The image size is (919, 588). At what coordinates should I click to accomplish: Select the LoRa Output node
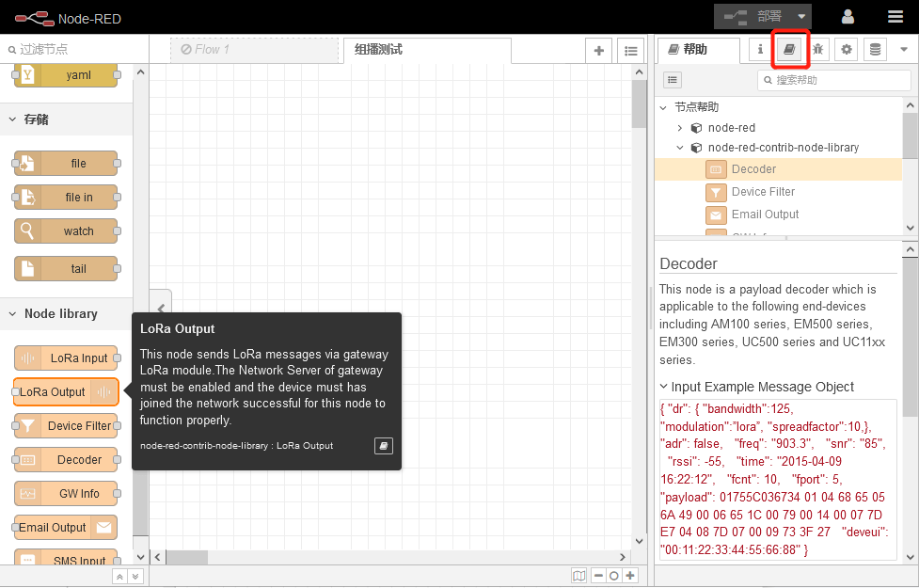pyautogui.click(x=66, y=392)
